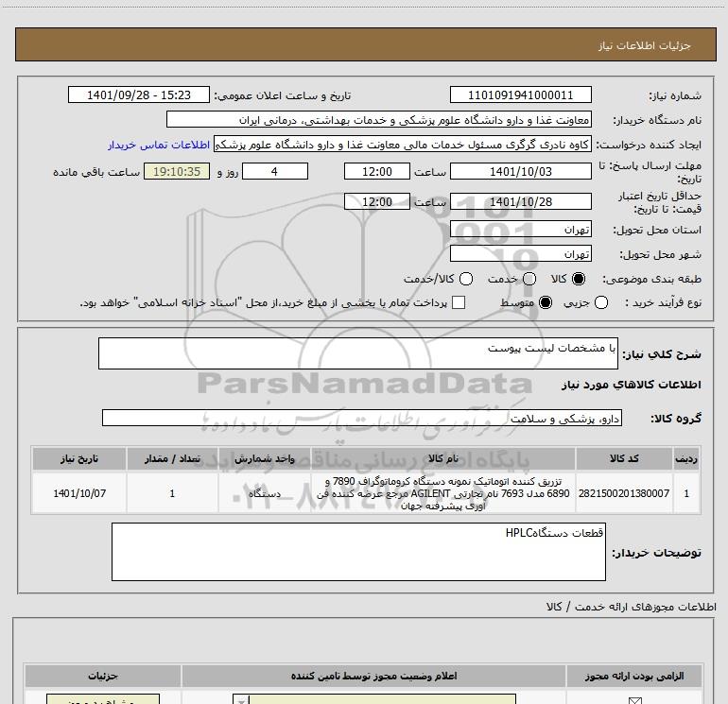Click the license status combo box field

click(374, 699)
